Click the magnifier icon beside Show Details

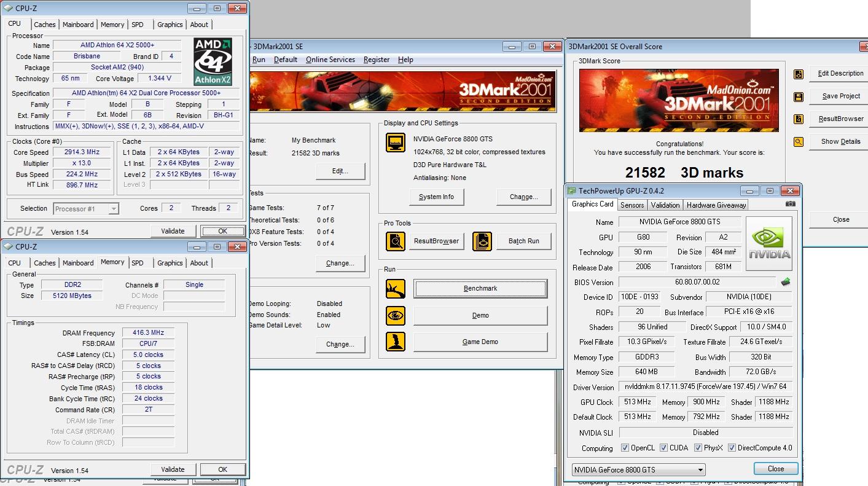[x=799, y=142]
